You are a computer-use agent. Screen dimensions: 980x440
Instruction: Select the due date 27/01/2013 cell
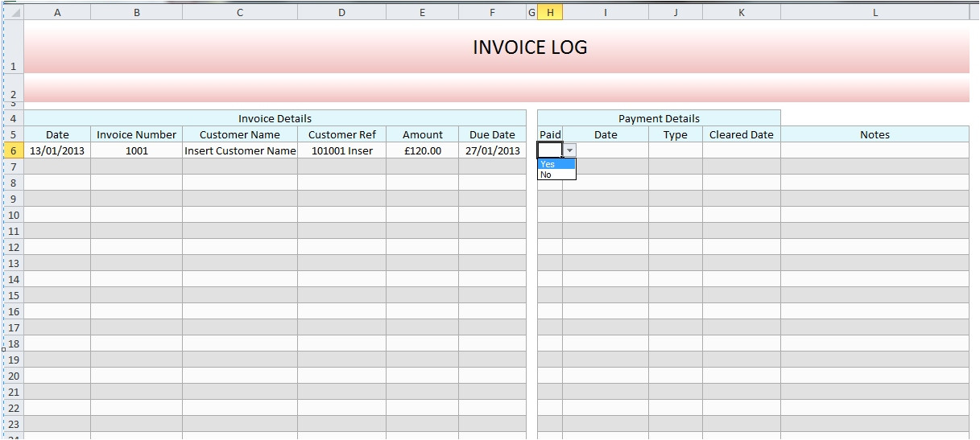492,150
